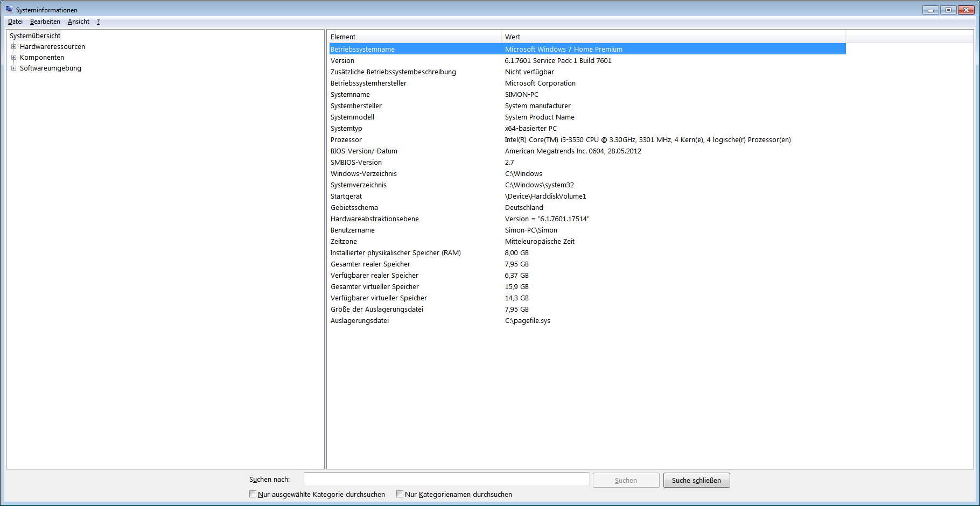This screenshot has width=980, height=506.
Task: Click the American Megatrends Inc. 0604 value
Action: pos(573,151)
